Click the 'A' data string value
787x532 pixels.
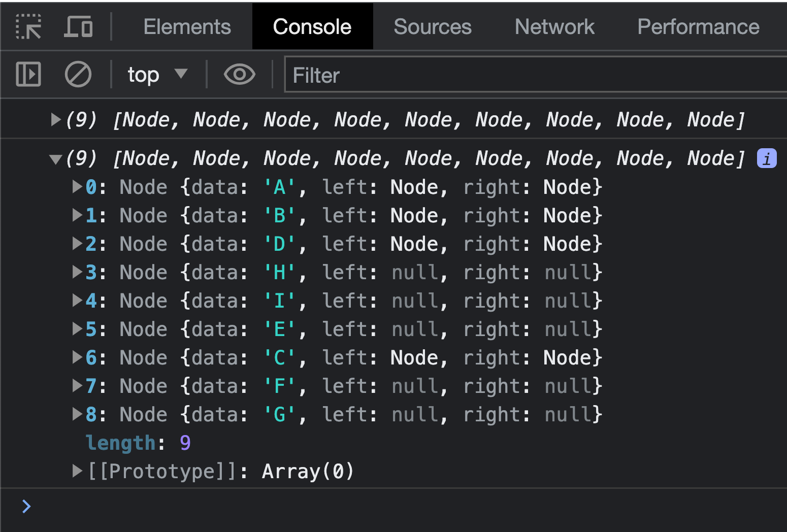pyautogui.click(x=279, y=187)
